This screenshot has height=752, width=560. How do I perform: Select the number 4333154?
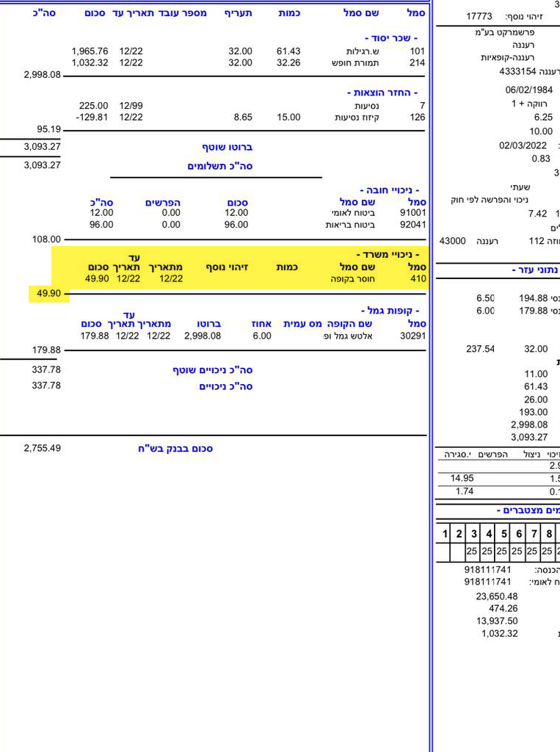[518, 71]
